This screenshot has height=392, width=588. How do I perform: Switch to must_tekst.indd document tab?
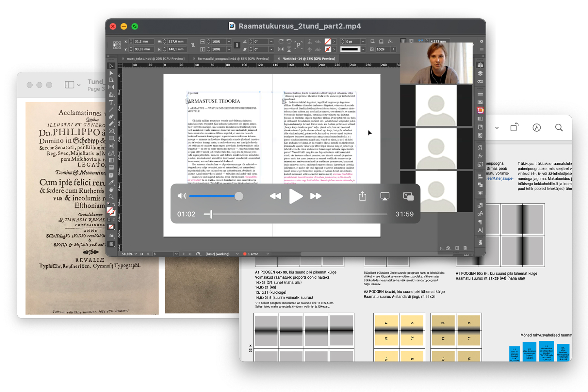(x=155, y=59)
